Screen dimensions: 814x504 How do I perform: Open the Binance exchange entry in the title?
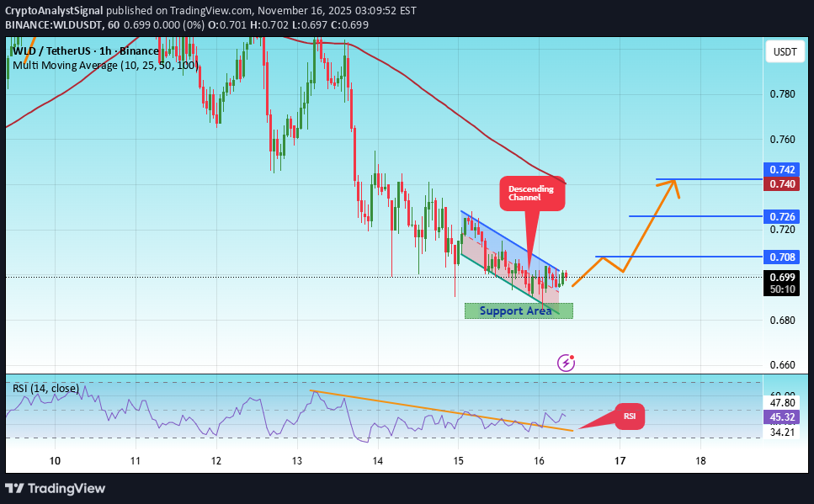139,50
